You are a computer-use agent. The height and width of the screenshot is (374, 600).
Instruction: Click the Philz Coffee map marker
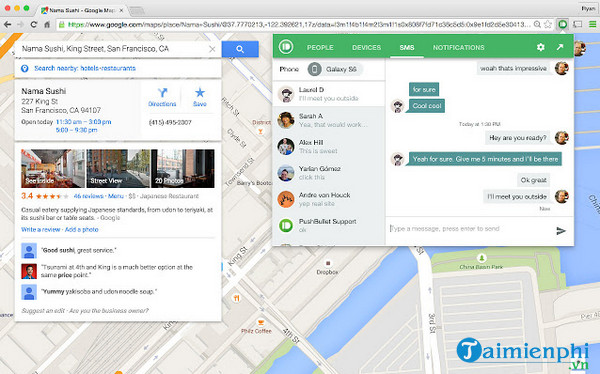pyautogui.click(x=261, y=322)
